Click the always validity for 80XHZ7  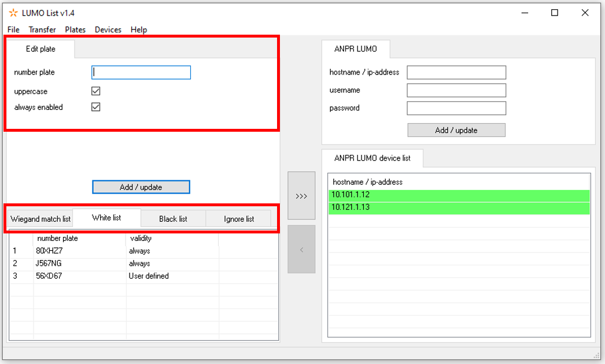click(x=139, y=251)
